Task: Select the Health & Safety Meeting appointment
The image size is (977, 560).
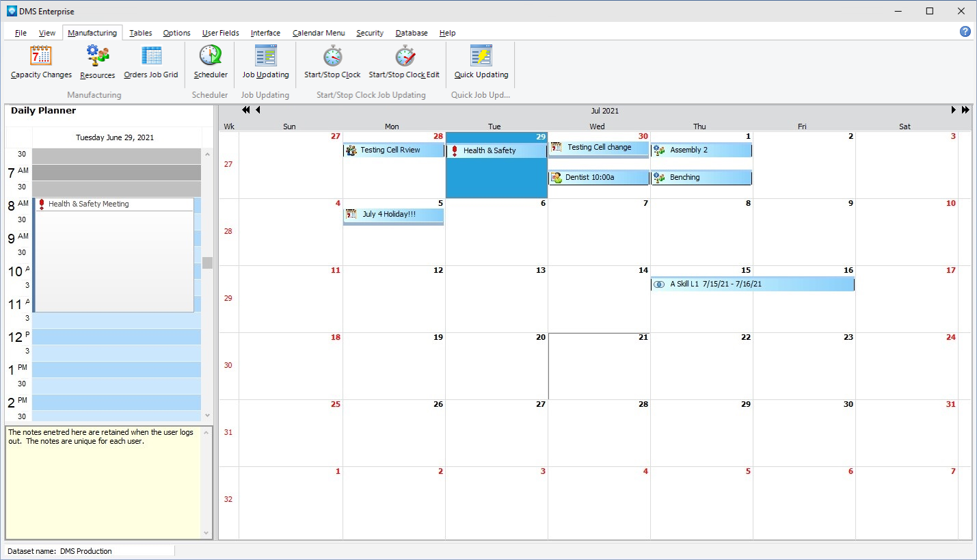Action: (x=114, y=255)
